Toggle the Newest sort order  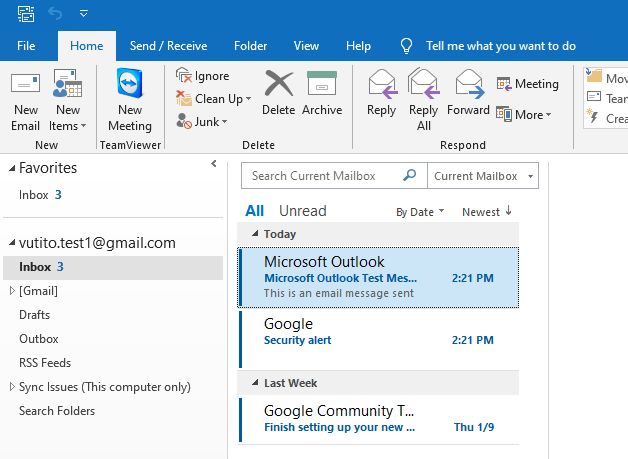click(x=487, y=211)
